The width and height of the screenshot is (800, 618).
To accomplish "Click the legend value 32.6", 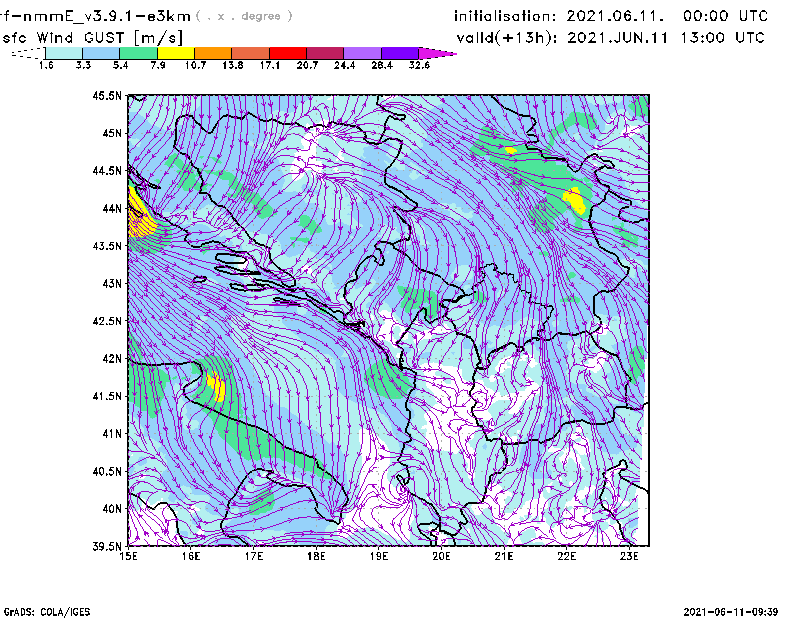I will pos(419,65).
